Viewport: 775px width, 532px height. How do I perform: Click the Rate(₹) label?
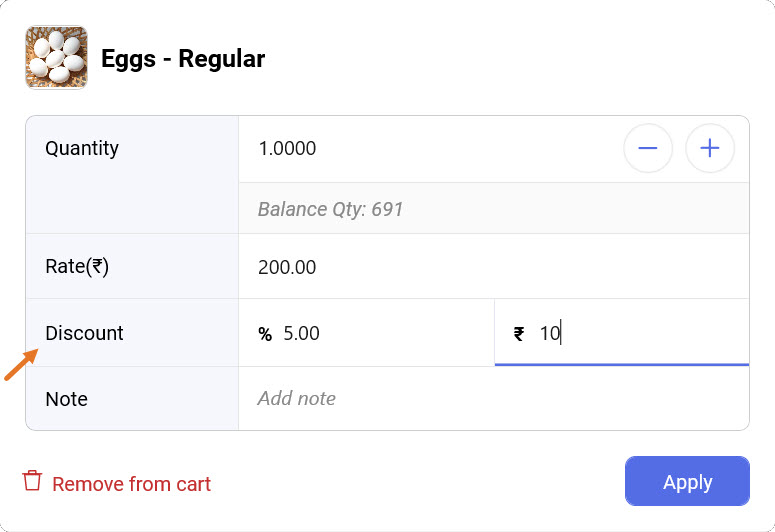[77, 267]
